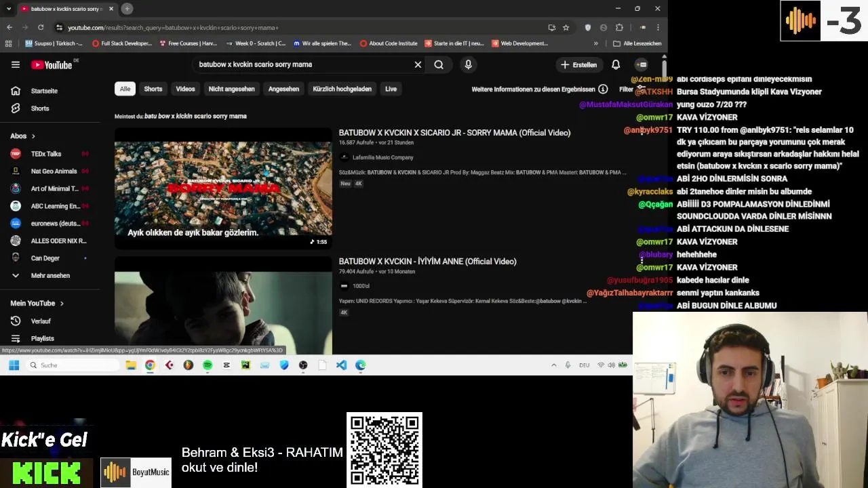The height and width of the screenshot is (488, 868).
Task: Clear the YouTube search box text
Action: click(x=418, y=64)
